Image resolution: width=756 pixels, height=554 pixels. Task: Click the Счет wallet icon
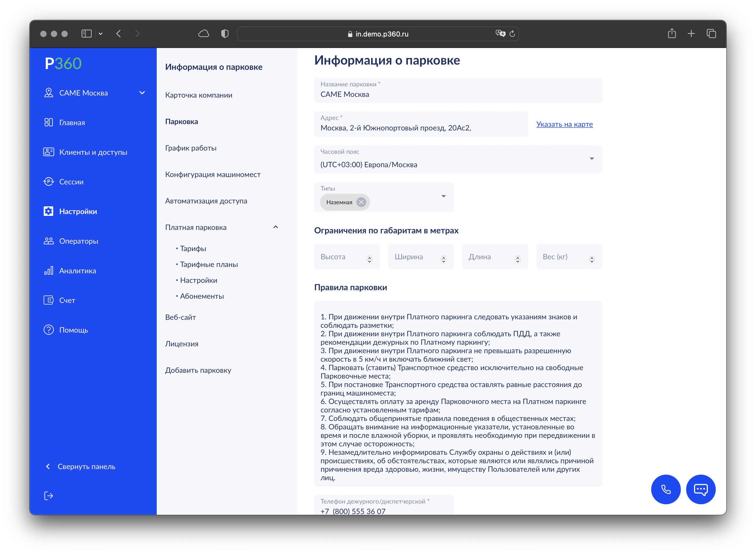[x=49, y=300]
